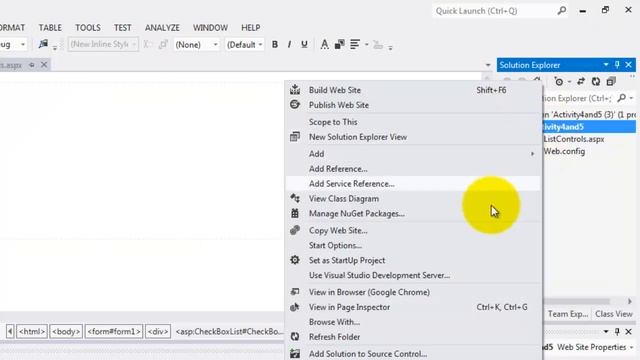Click the <form#form1> tag navigator button
Screen dimensions: 640x360
[x=114, y=331]
